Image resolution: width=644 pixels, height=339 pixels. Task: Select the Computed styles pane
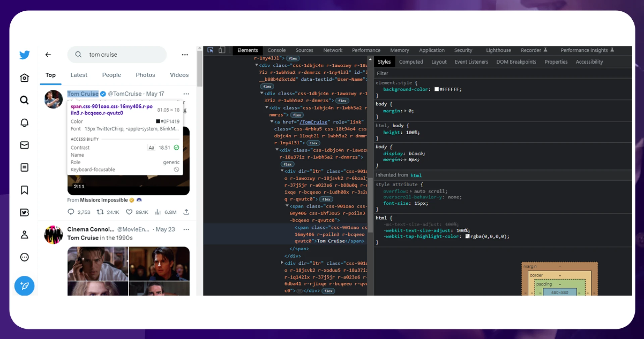click(x=411, y=62)
